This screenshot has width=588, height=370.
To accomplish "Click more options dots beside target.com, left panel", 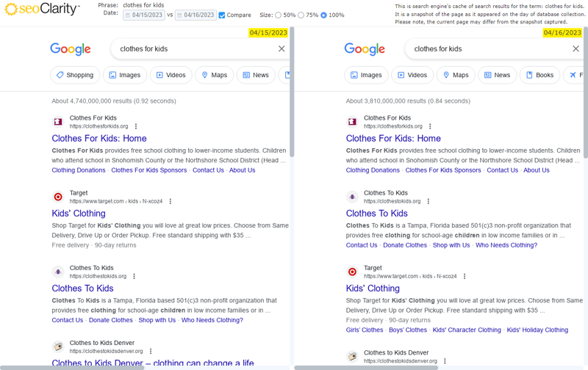I will pyautogui.click(x=171, y=201).
